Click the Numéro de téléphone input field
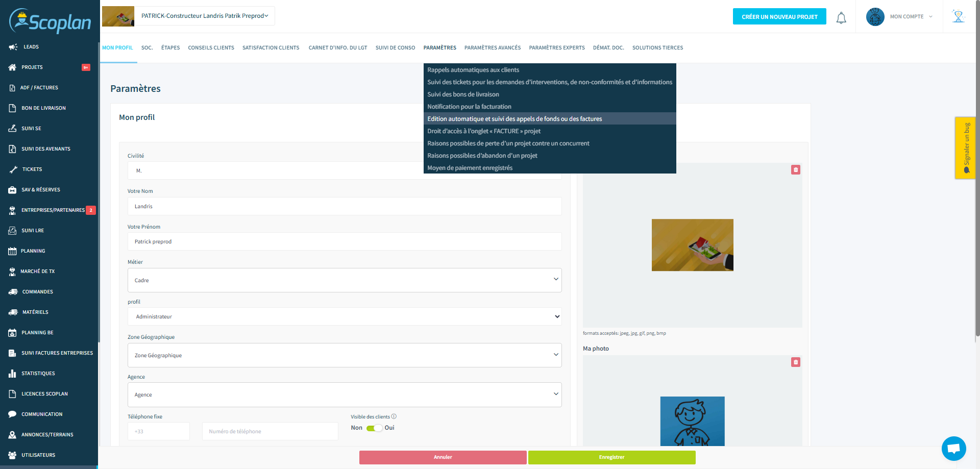This screenshot has height=469, width=980. tap(269, 431)
